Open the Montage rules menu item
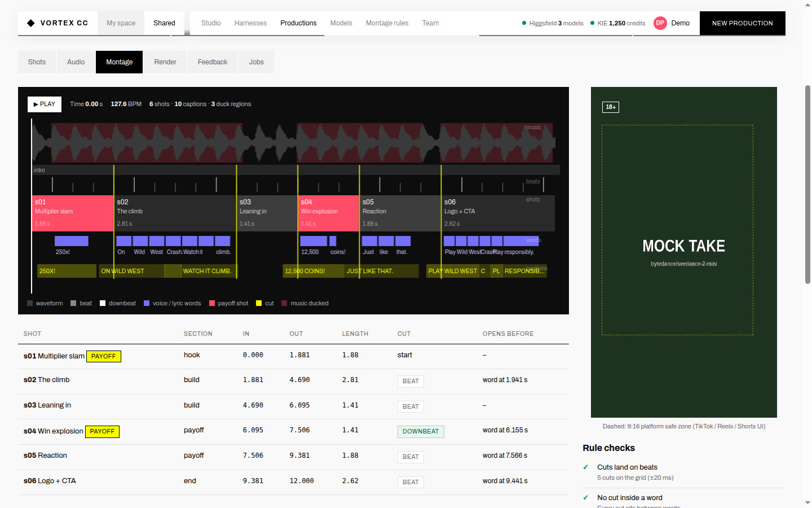Viewport: 812px width, 508px height. [387, 23]
